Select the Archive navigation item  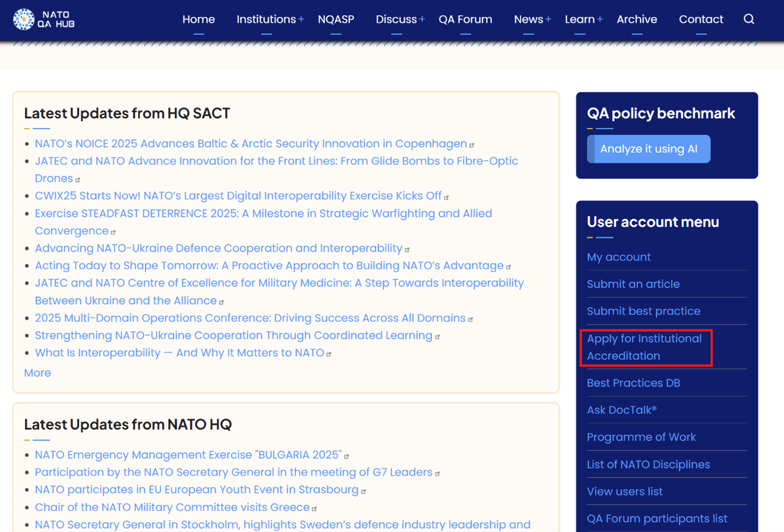click(x=637, y=19)
